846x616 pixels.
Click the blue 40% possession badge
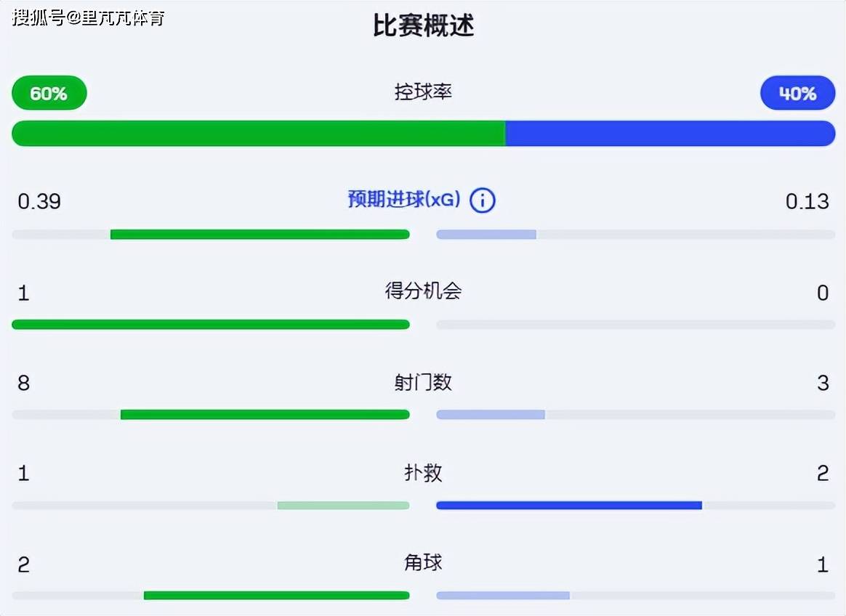797,92
